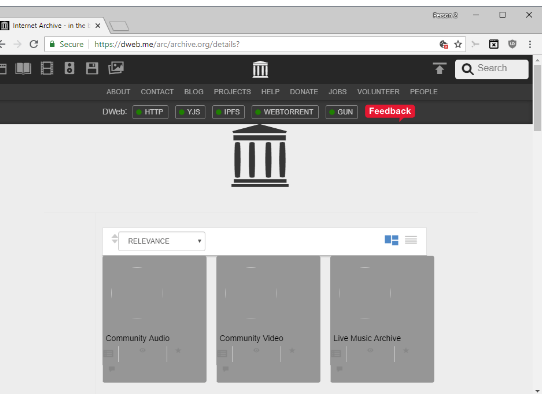Open the JOBS link
This screenshot has height=394, width=542.
(x=337, y=92)
